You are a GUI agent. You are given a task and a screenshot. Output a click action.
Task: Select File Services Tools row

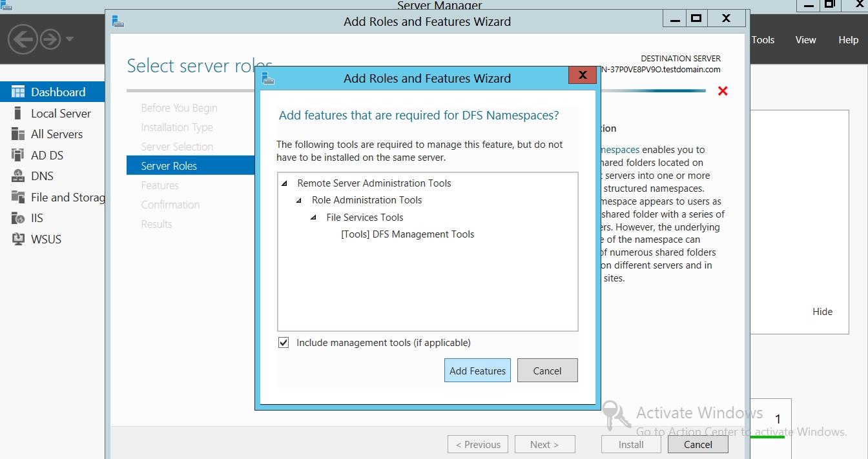tap(365, 218)
